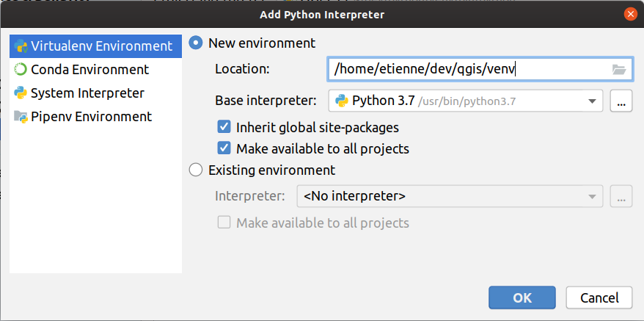Click the Pipenv Environment folder icon

click(21, 117)
